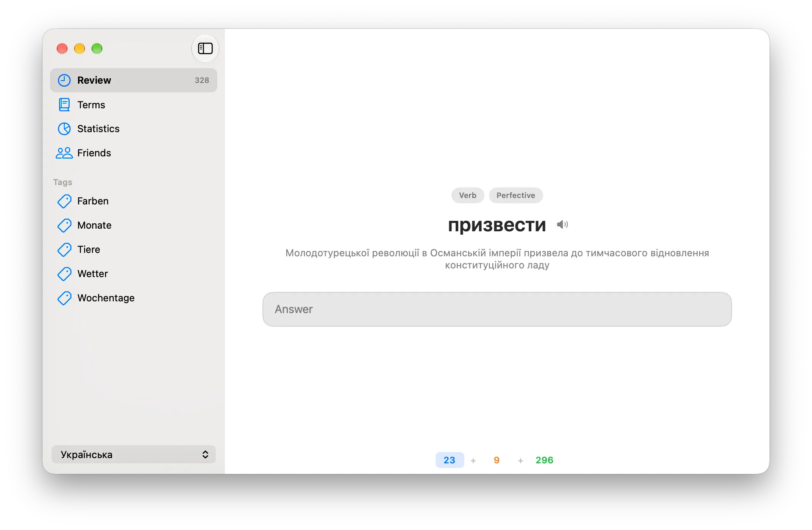Screen dimensions: 812x530
Task: Select the blue 23 counter
Action: (x=450, y=460)
